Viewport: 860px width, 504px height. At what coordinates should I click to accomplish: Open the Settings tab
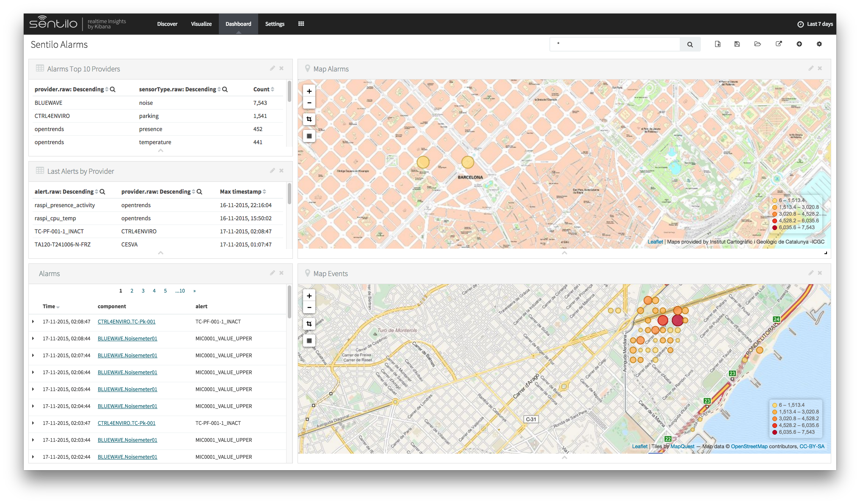click(275, 24)
